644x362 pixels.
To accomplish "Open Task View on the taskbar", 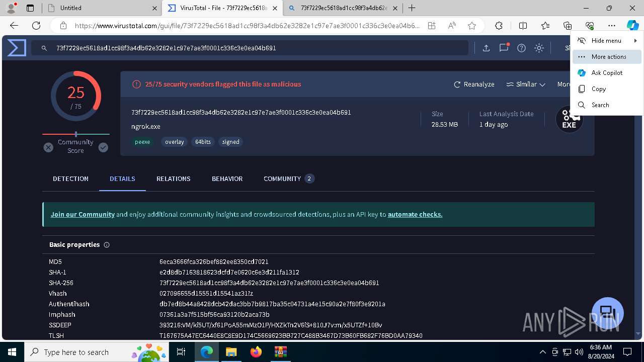I will point(182,352).
